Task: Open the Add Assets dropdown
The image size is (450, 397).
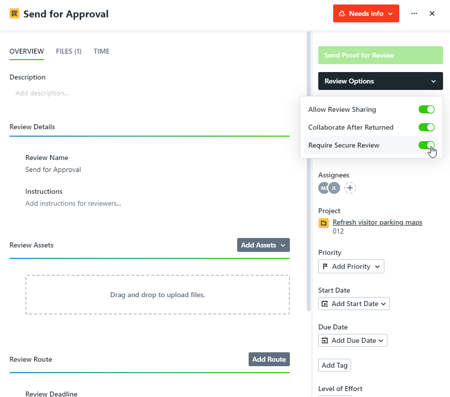Action: pos(263,245)
